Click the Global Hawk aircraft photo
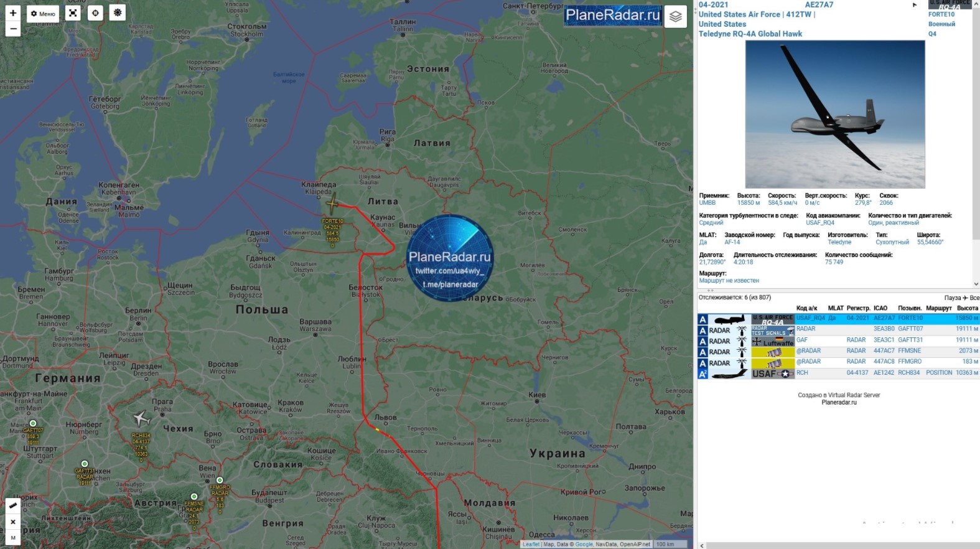This screenshot has width=980, height=549. click(x=834, y=115)
